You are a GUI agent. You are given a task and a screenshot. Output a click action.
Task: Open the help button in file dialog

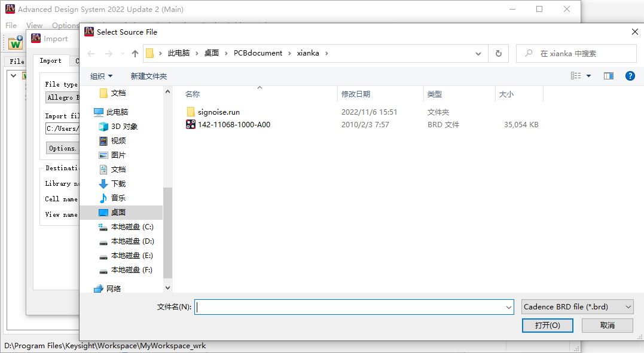630,76
